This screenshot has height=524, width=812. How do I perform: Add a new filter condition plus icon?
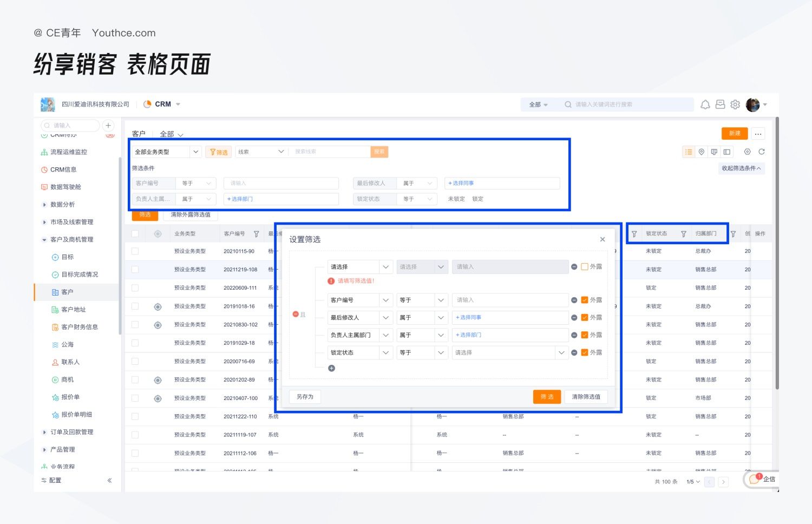pos(332,368)
